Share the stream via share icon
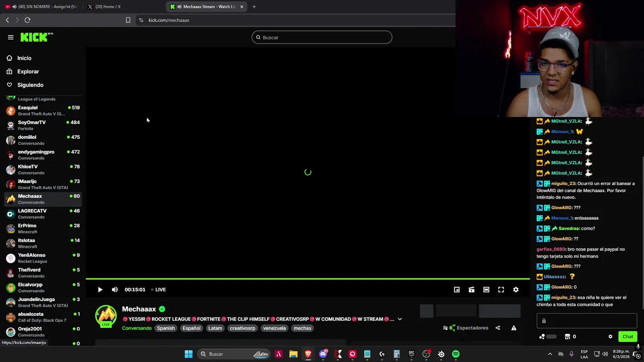644x362 pixels. [x=498, y=328]
